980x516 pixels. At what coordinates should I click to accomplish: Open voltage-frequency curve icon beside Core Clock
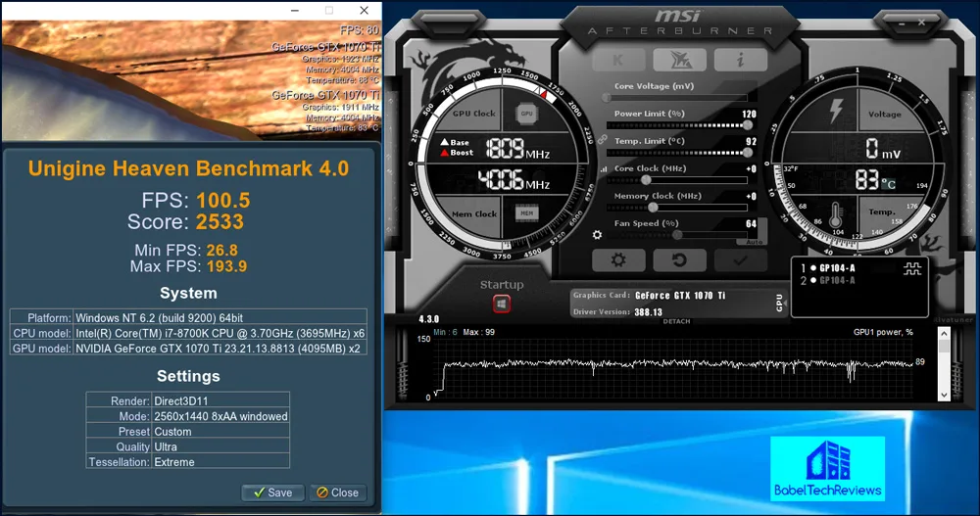point(603,168)
